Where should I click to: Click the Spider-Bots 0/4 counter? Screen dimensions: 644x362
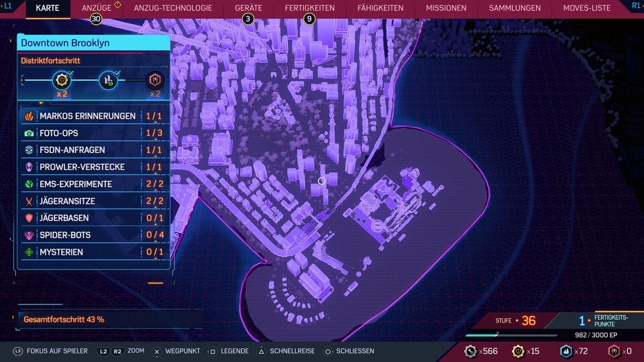[155, 235]
